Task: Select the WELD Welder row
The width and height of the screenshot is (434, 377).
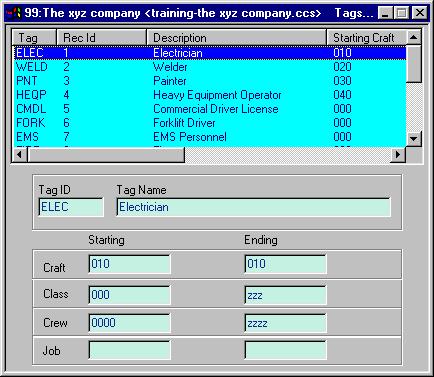Action: 210,67
